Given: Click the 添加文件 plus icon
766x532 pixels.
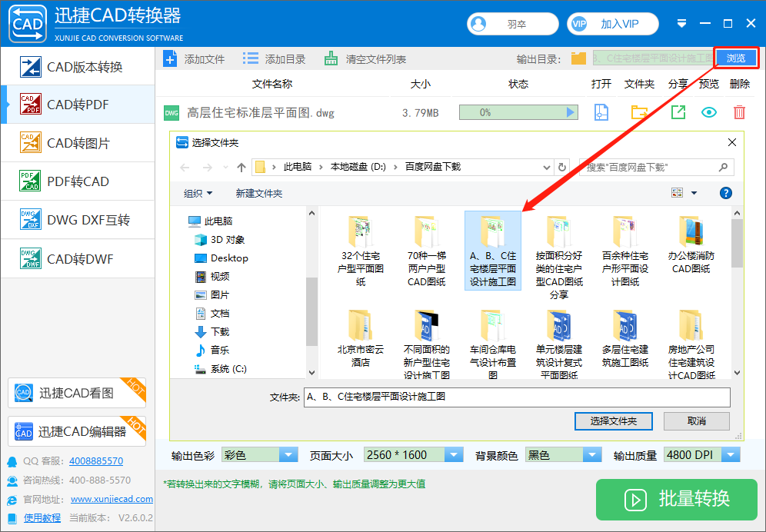Looking at the screenshot, I should (x=169, y=59).
